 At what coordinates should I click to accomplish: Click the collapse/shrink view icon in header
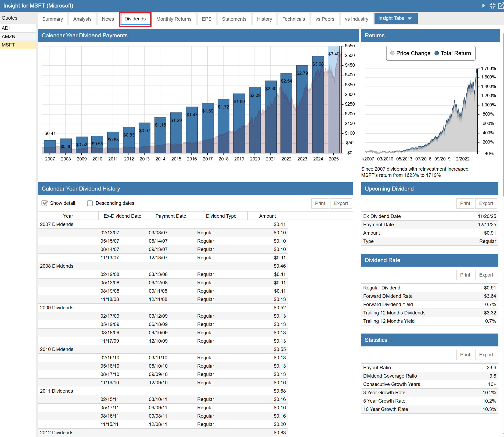coord(492,6)
